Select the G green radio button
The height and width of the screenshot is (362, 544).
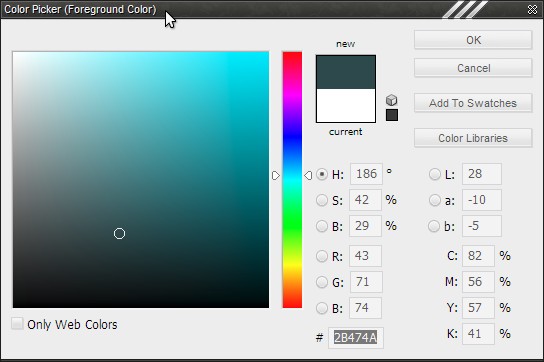322,282
